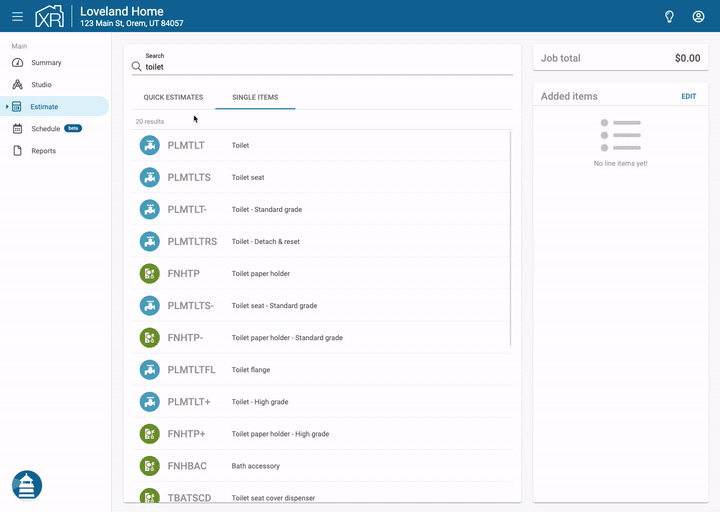Screen dimensions: 720x512
Task: Select the PLMTLTFL item code
Action: pos(191,370)
